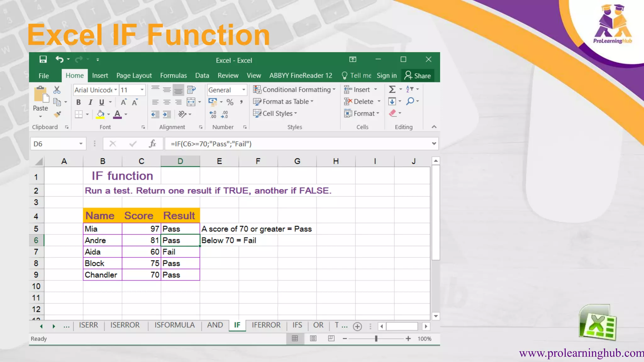Click the Format cells button
Viewport: 644px width, 362px height.
362,113
